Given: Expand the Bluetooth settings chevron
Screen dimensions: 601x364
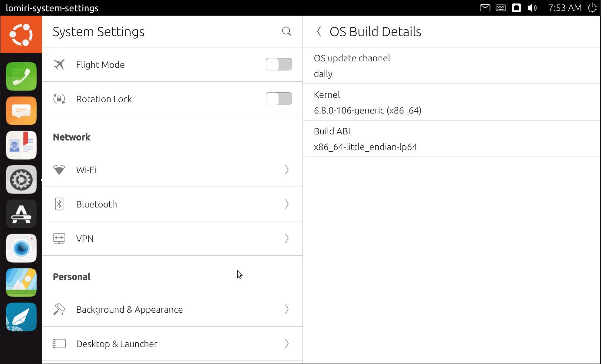Looking at the screenshot, I should click(x=286, y=204).
